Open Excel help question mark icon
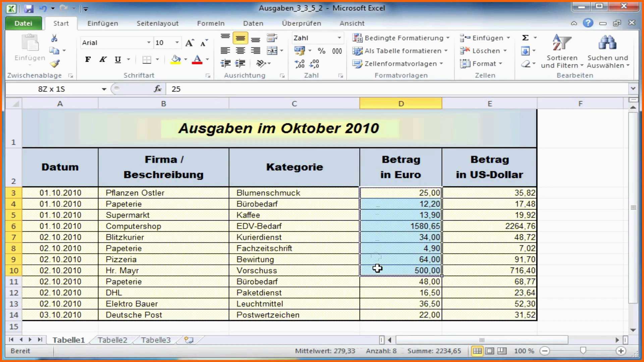644x362 pixels. click(x=588, y=23)
